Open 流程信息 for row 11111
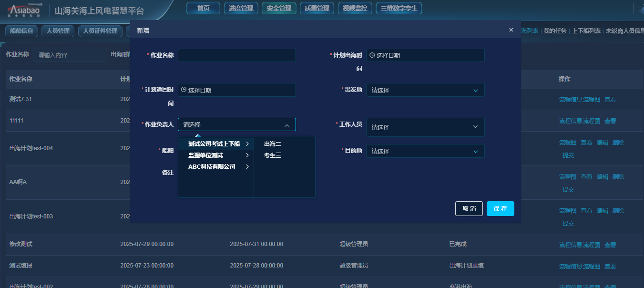 (x=571, y=121)
